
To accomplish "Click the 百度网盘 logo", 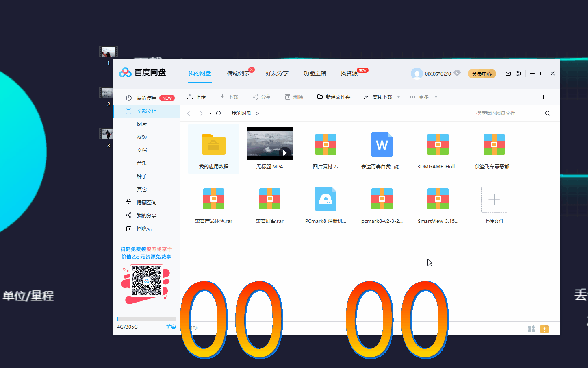I will tap(143, 72).
